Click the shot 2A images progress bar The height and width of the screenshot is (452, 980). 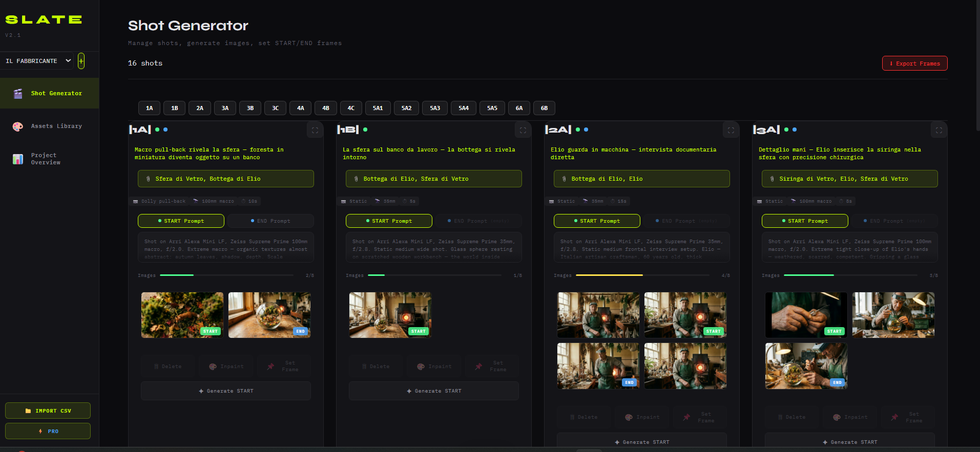tap(643, 275)
